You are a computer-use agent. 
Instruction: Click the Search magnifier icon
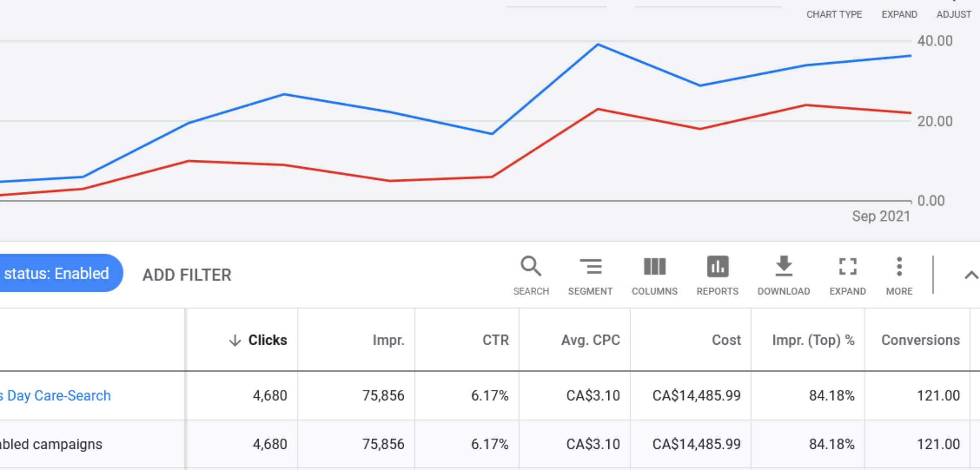point(531,267)
